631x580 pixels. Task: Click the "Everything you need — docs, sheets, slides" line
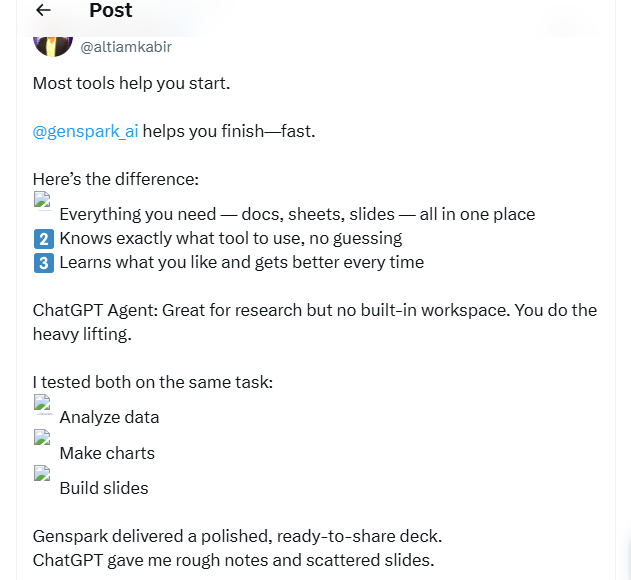coord(297,214)
